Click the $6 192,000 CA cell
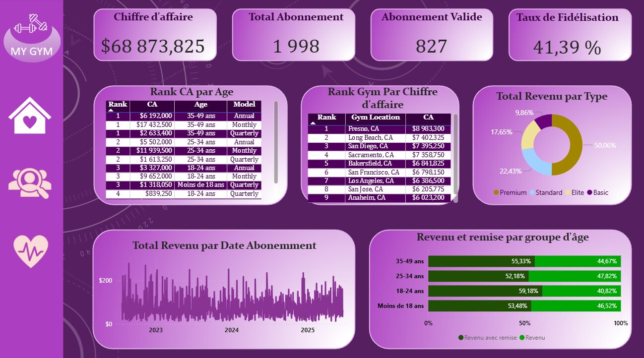The width and height of the screenshot is (644, 358). pyautogui.click(x=152, y=116)
